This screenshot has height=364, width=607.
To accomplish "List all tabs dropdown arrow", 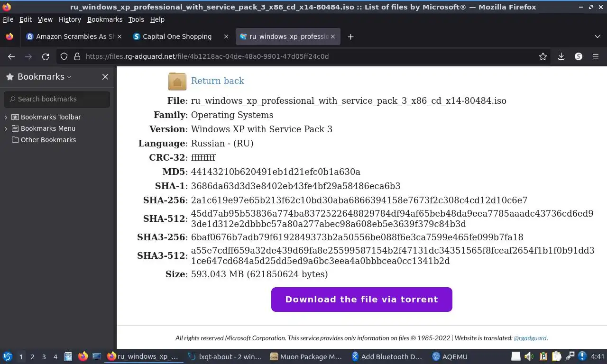I will coord(597,36).
